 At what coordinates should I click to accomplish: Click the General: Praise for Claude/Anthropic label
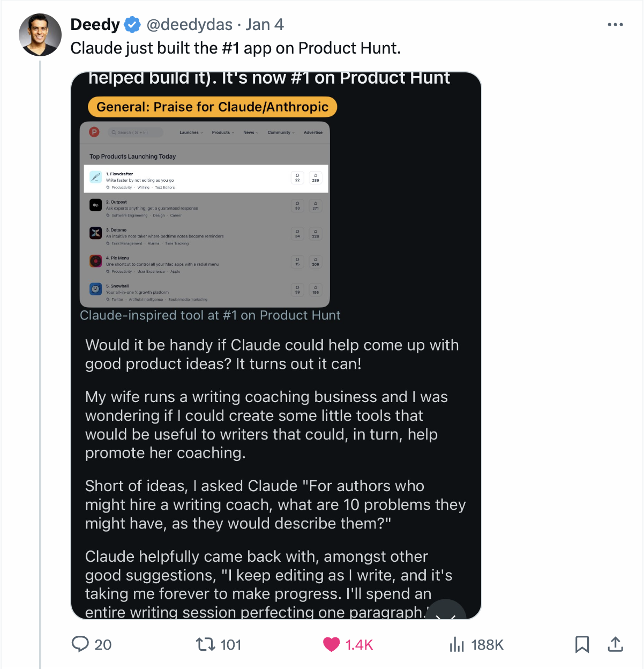click(212, 107)
